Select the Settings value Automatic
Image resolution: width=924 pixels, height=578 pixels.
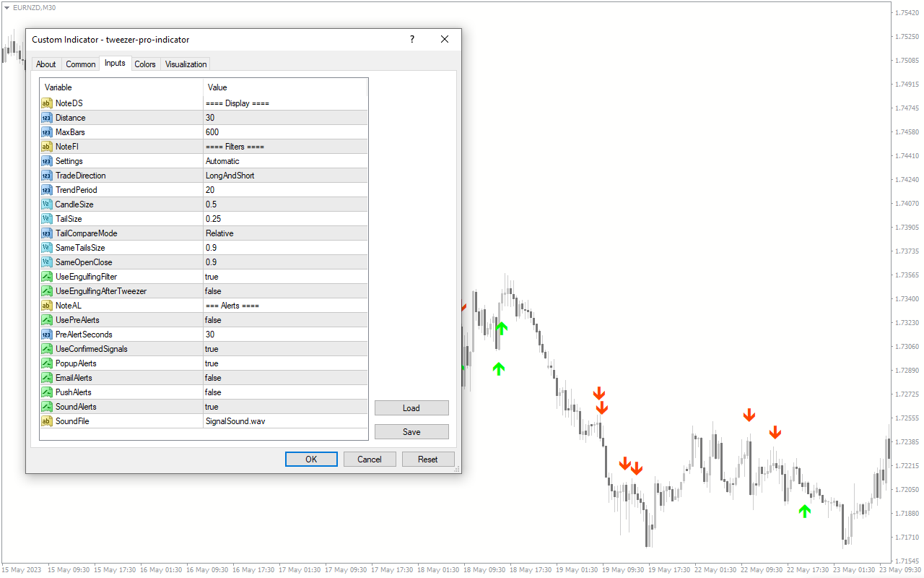tap(222, 161)
